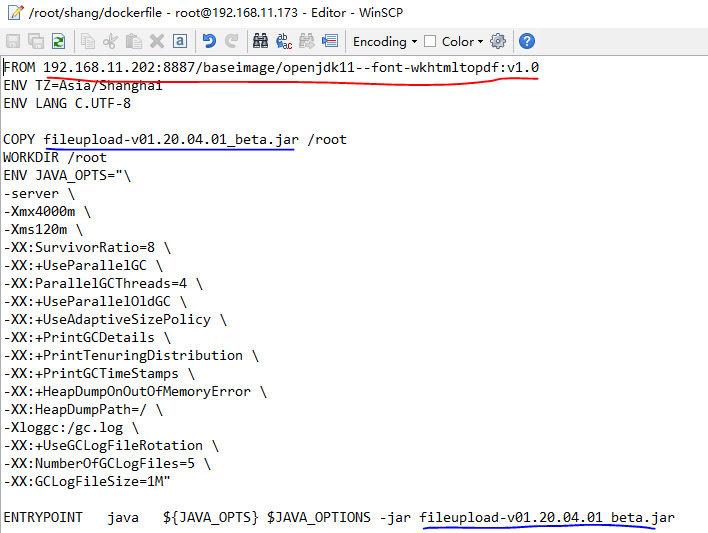
Task: Click the Redo arrow icon
Action: (x=232, y=41)
